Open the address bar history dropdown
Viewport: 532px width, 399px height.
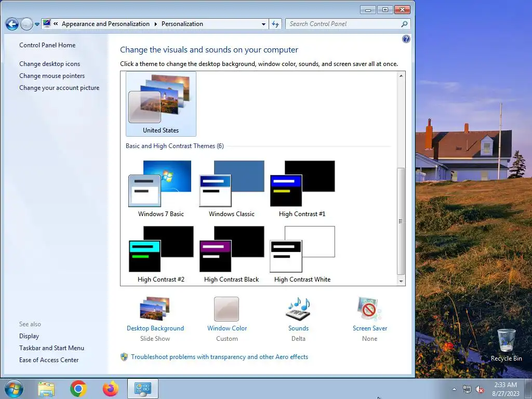coord(263,24)
